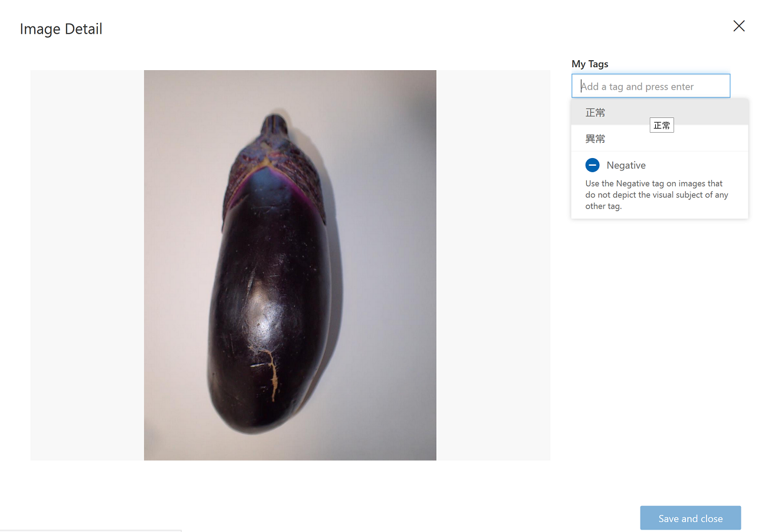762x532 pixels.
Task: Click the 正常 tooltip popup
Action: click(662, 125)
